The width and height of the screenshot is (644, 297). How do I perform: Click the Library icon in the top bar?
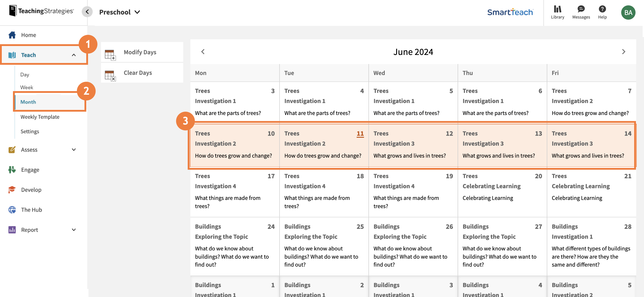[x=558, y=10]
